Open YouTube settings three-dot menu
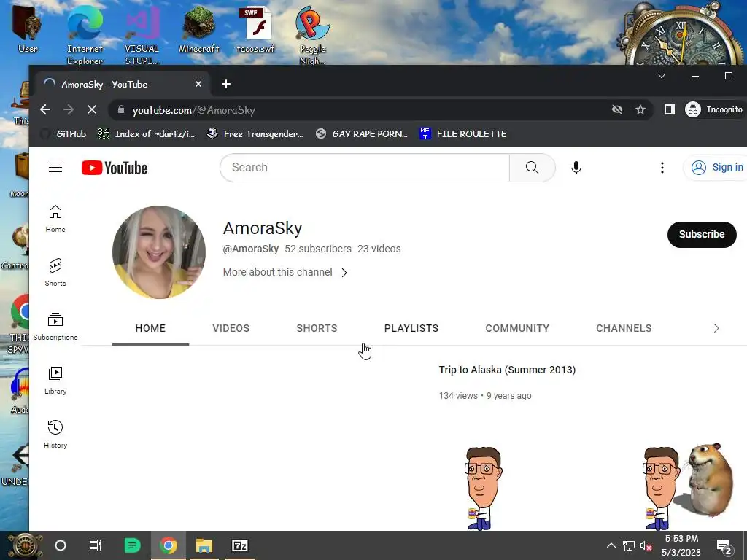Image resolution: width=747 pixels, height=560 pixels. coord(662,168)
